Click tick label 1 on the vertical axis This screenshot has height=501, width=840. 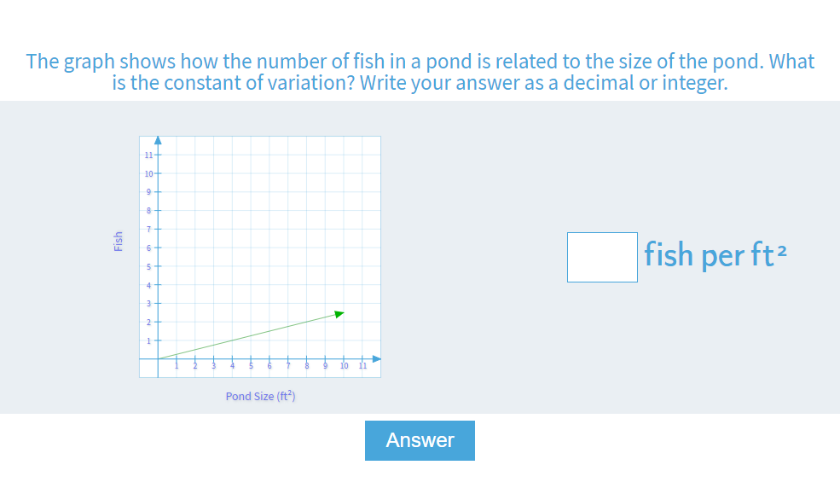149,341
